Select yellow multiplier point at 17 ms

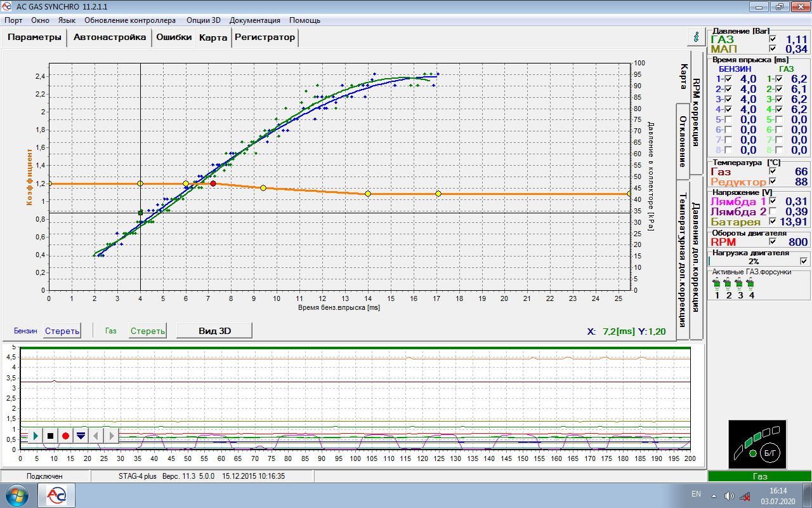click(x=438, y=194)
